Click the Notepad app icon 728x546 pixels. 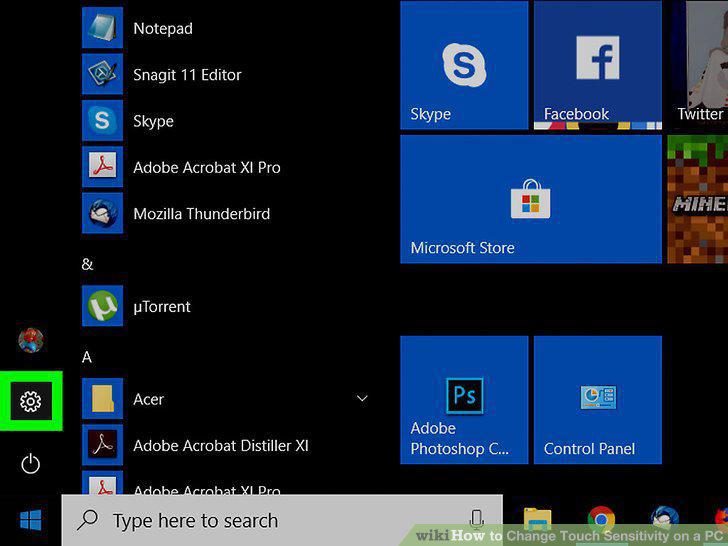click(102, 27)
